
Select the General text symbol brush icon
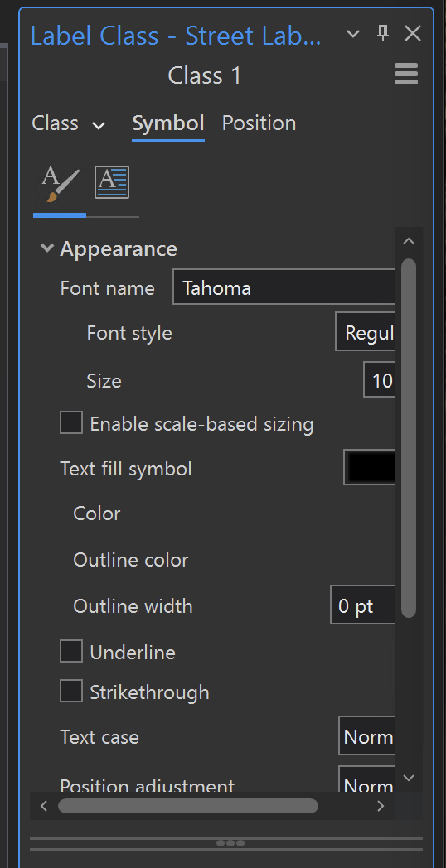tap(60, 184)
